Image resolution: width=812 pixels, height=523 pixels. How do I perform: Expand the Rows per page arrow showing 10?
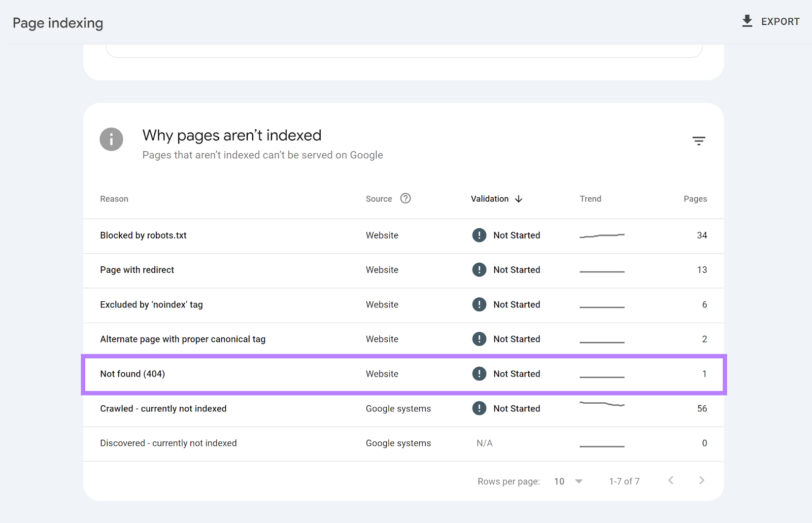(x=578, y=481)
